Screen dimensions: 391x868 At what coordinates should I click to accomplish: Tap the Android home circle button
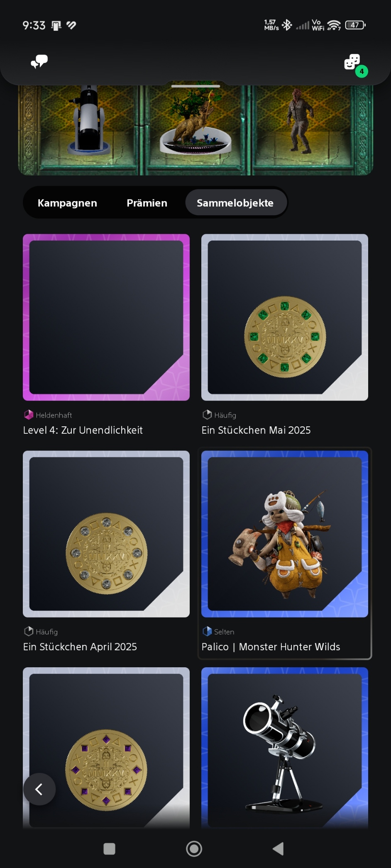[x=194, y=849]
